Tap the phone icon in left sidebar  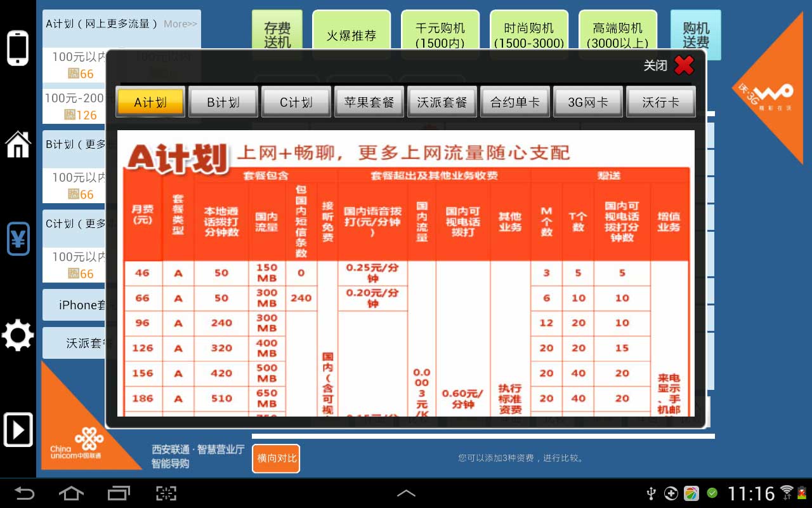click(x=18, y=48)
